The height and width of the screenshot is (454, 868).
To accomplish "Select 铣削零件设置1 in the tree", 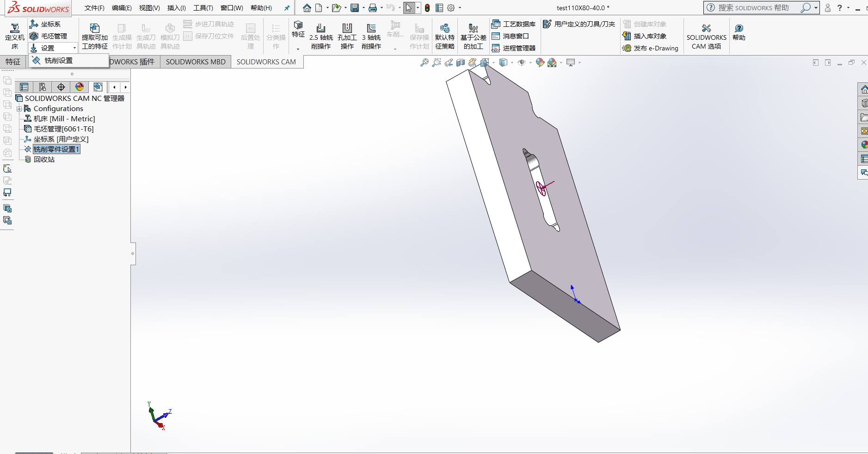I will (56, 149).
